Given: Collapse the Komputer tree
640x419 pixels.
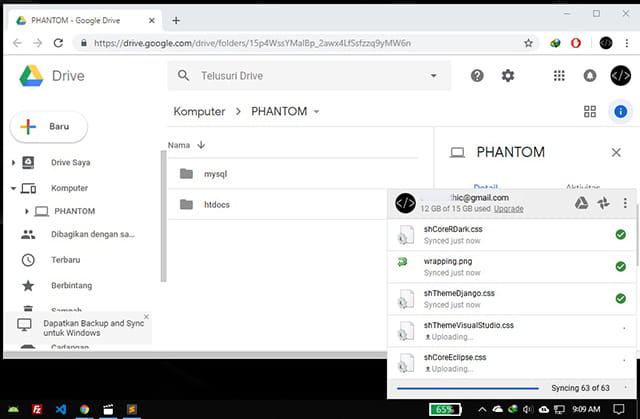Looking at the screenshot, I should coord(13,188).
